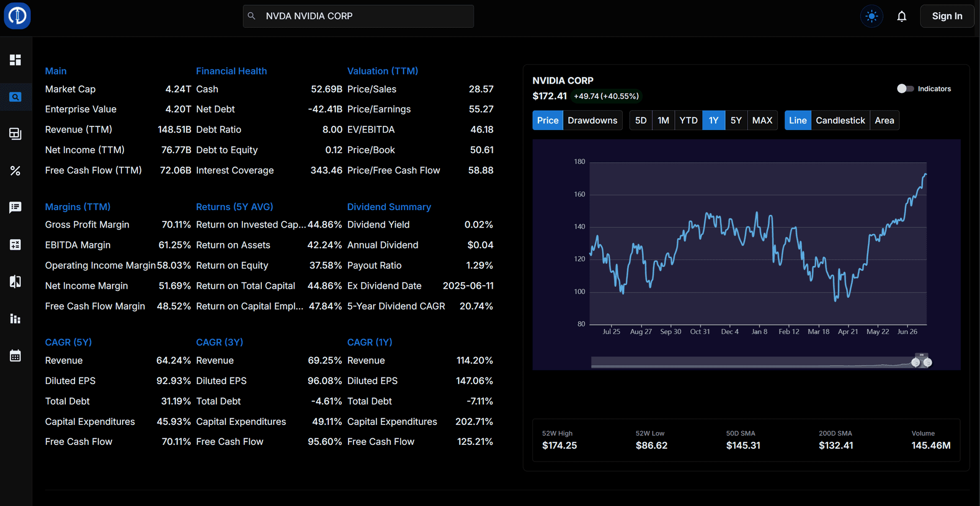Select the search icon in the sidebar
Screen dimensions: 980x506
pos(15,97)
